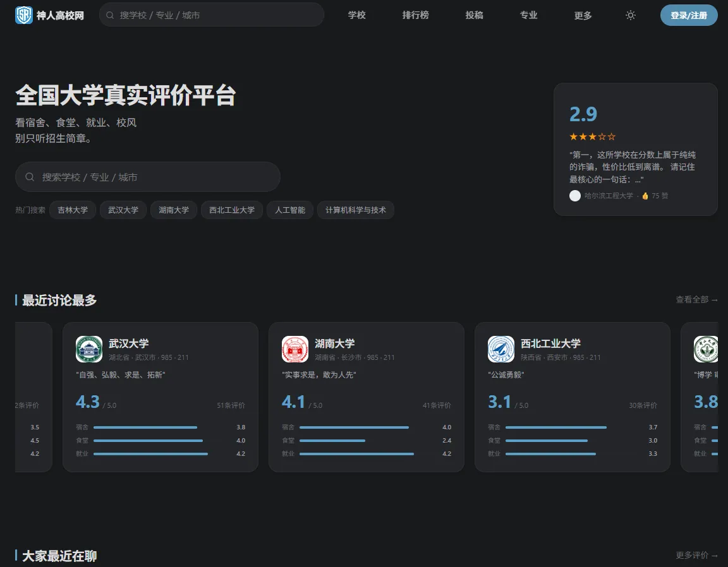Viewport: 728px width, 567px height.
Task: Select the 西北工业大学 hot search tag
Action: 232,210
